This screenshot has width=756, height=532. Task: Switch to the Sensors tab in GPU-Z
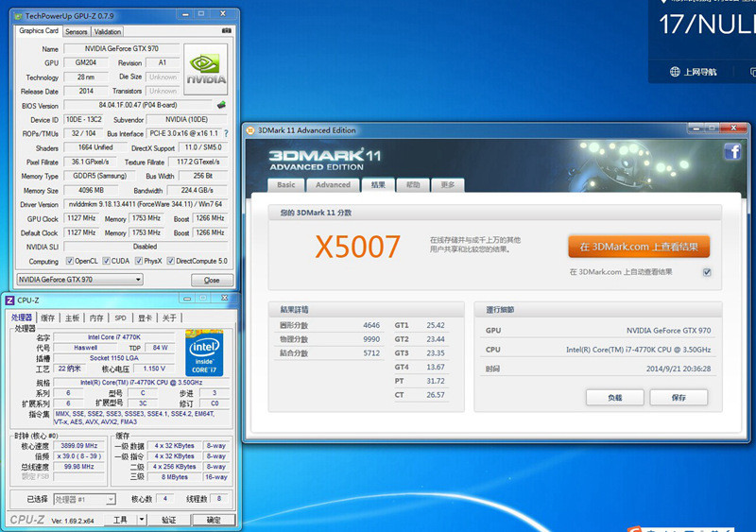tap(77, 32)
